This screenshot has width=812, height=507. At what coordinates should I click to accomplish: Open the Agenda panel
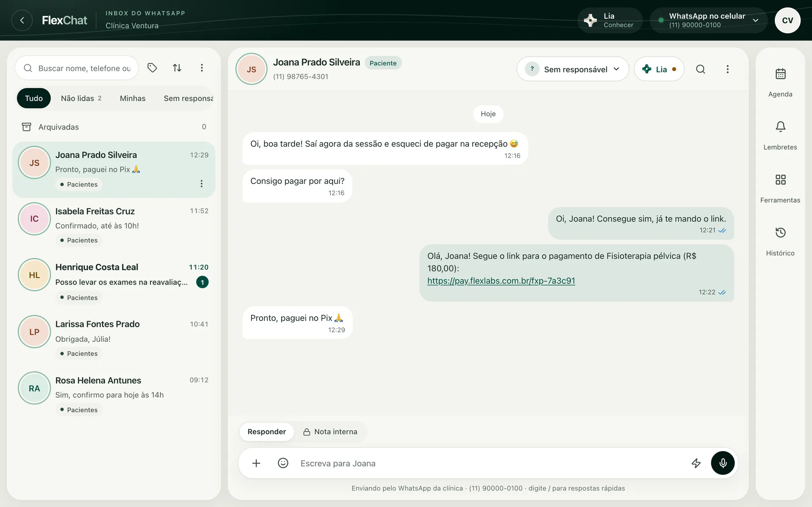[780, 82]
